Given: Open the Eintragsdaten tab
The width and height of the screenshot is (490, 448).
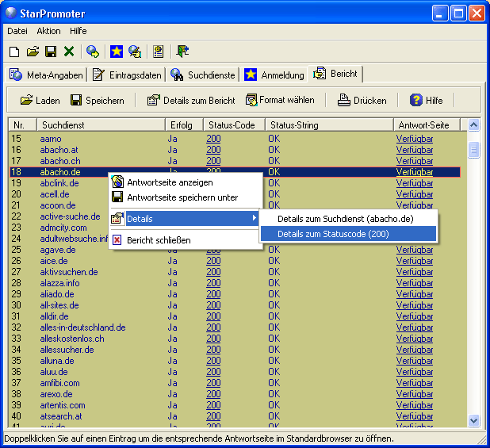Looking at the screenshot, I should tap(127, 75).
